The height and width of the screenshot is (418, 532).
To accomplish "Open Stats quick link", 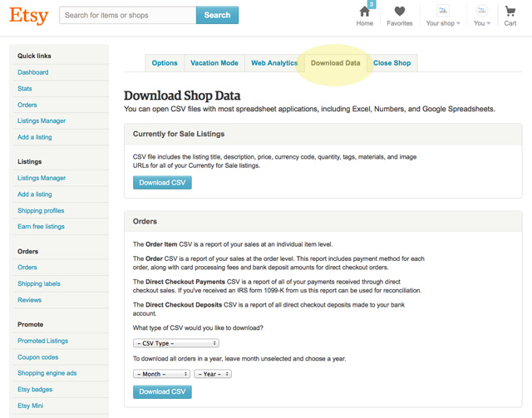I will tap(25, 89).
